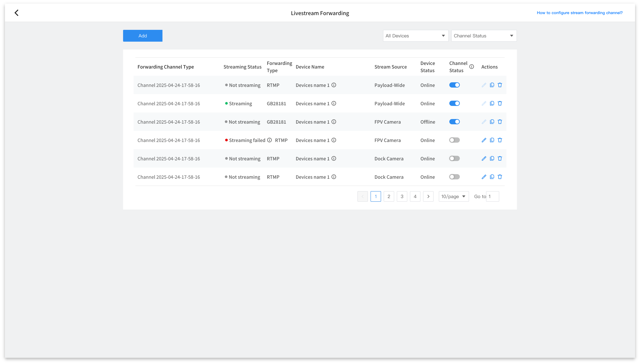
Task: Click info icon next to first Devices name 1
Action: 333,85
